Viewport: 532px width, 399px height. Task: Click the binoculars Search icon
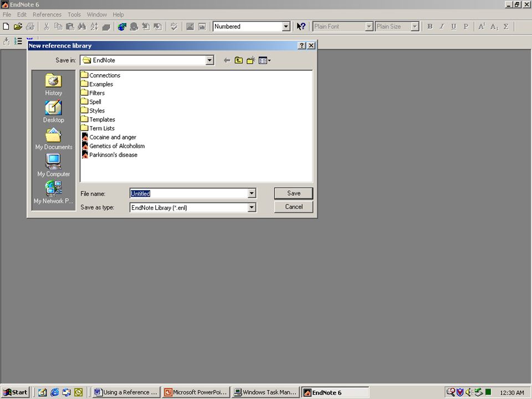(x=82, y=27)
